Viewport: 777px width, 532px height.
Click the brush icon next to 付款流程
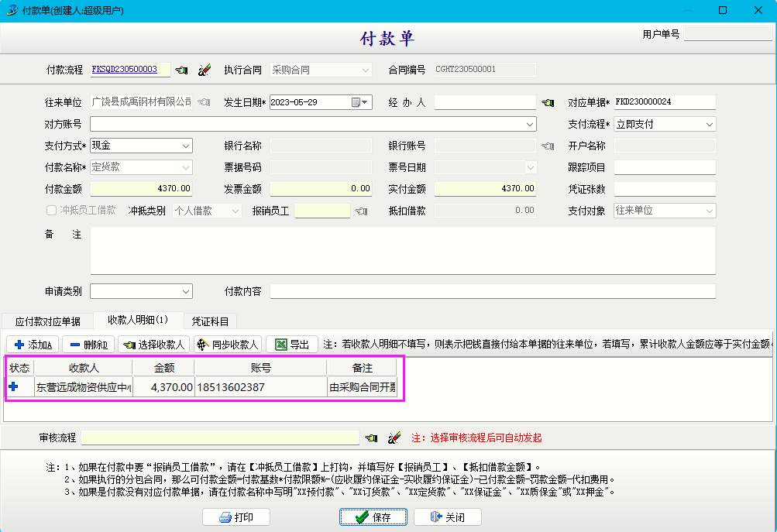point(204,70)
